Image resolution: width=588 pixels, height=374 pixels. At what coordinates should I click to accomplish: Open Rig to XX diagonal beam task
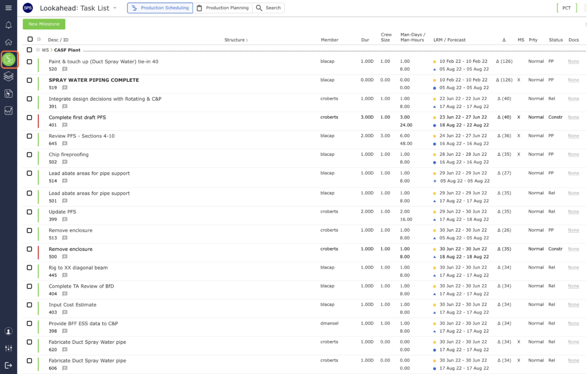pos(78,268)
